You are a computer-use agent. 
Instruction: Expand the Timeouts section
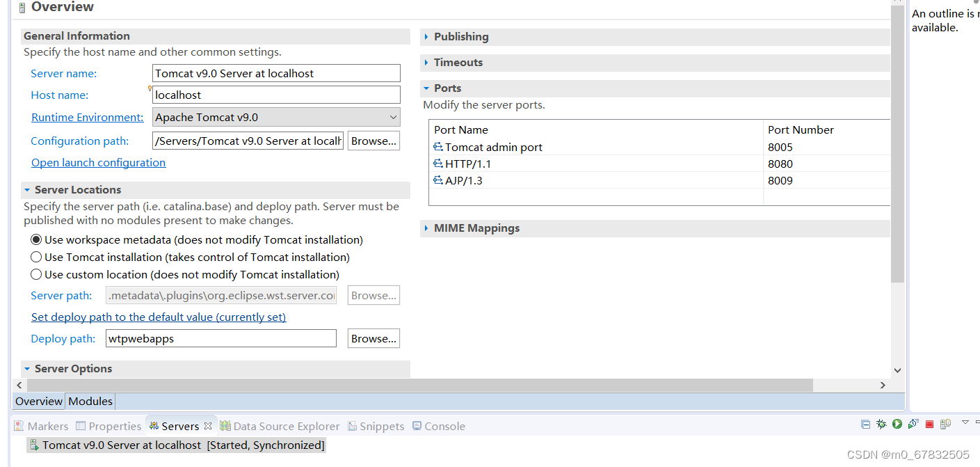coord(426,63)
